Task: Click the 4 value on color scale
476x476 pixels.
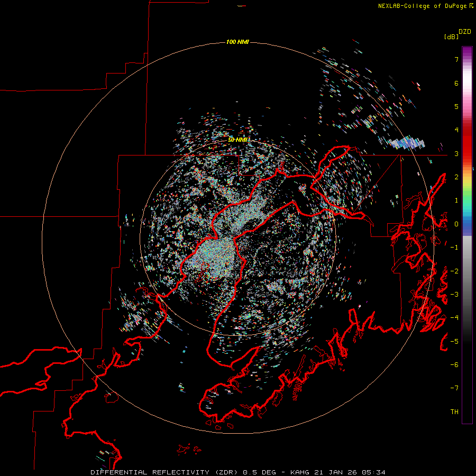Action: coord(456,130)
